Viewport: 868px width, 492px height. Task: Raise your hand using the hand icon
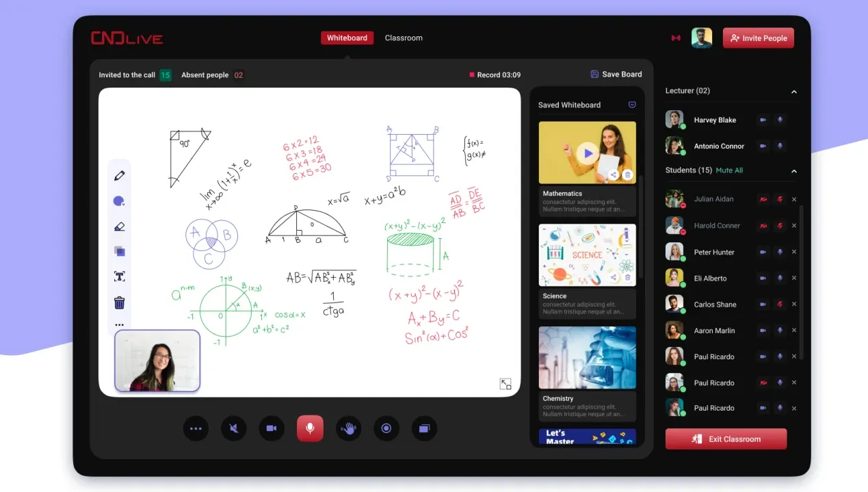348,428
